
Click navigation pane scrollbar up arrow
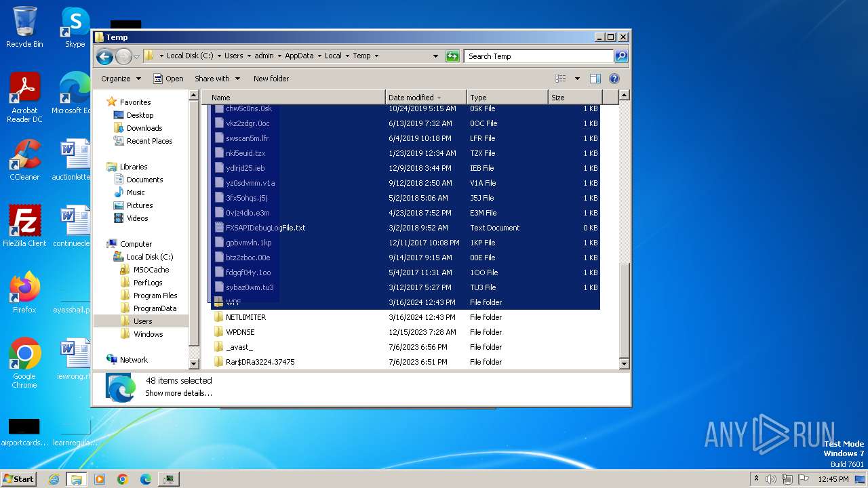click(194, 96)
